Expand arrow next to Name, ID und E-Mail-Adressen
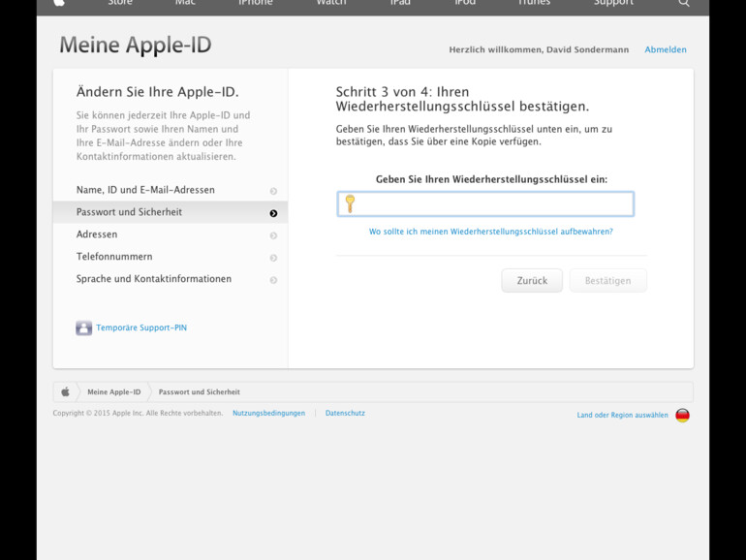746x560 pixels. tap(273, 191)
